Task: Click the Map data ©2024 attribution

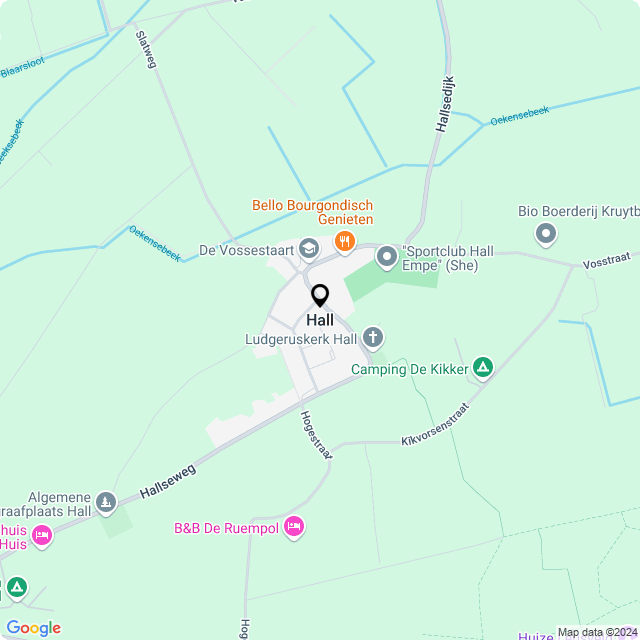Action: pos(598,632)
